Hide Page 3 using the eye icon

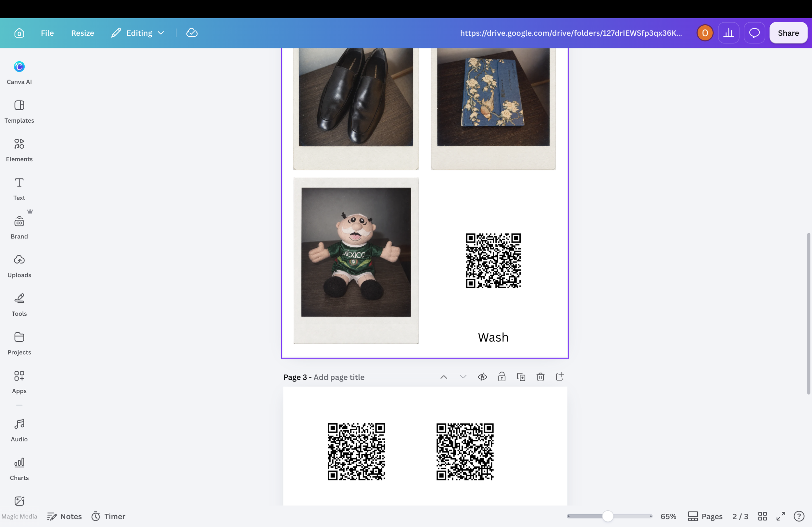point(482,377)
